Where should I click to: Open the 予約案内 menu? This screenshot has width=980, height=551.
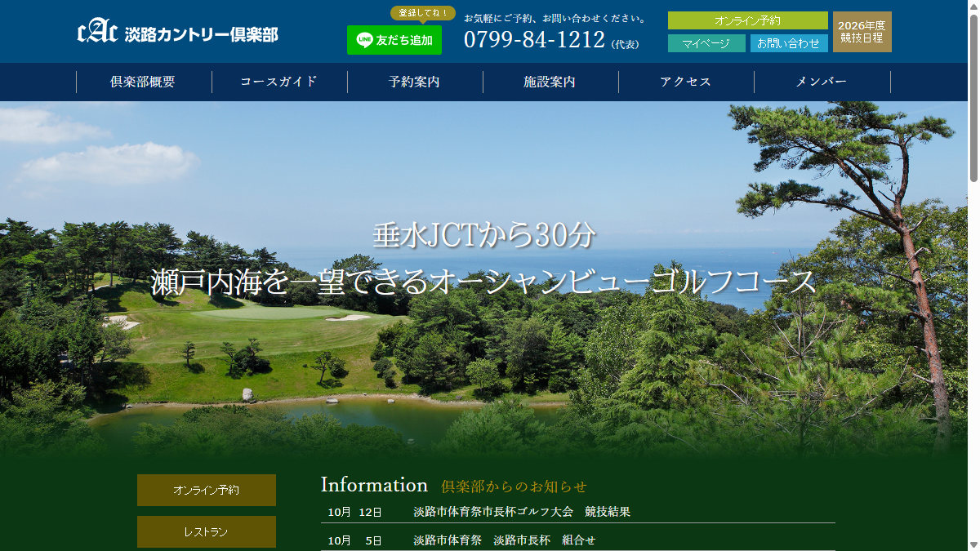[x=415, y=82]
